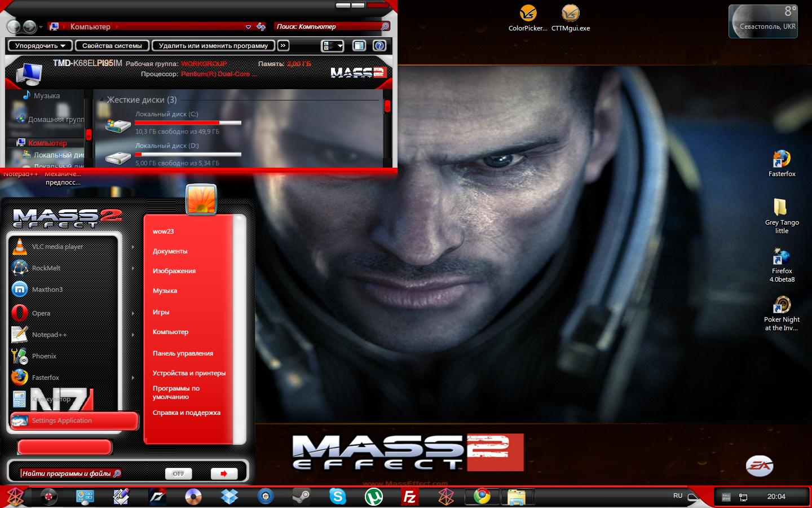Open Skype from the taskbar

[338, 497]
